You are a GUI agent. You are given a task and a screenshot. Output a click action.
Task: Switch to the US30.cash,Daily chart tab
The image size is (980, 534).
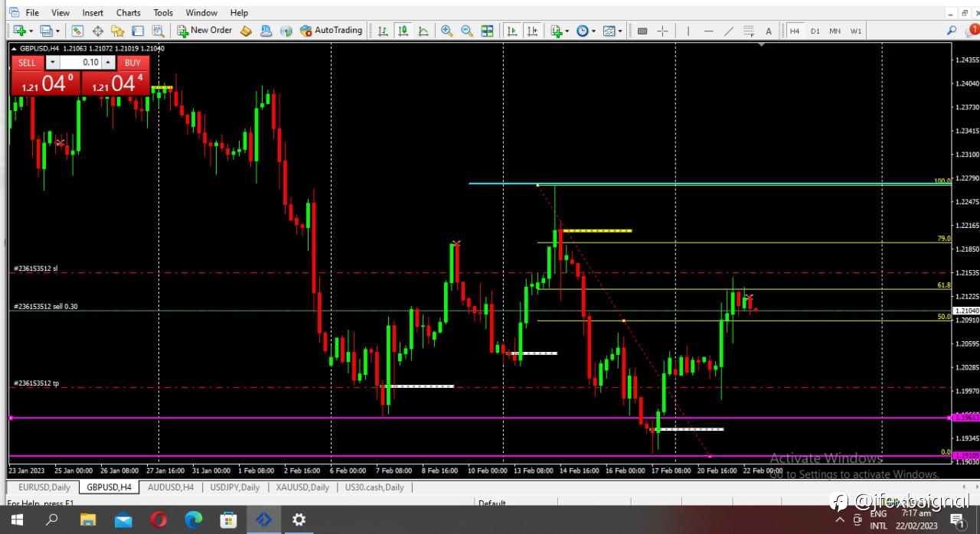pos(374,487)
